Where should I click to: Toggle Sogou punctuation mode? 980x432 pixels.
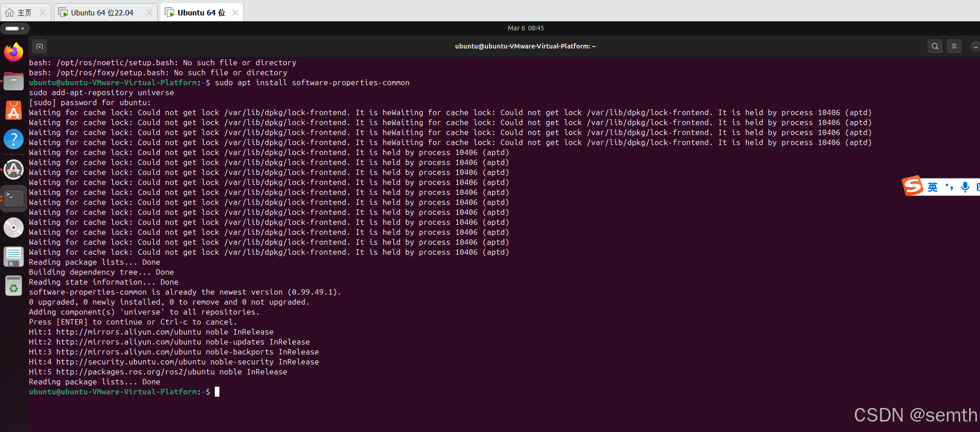click(949, 187)
